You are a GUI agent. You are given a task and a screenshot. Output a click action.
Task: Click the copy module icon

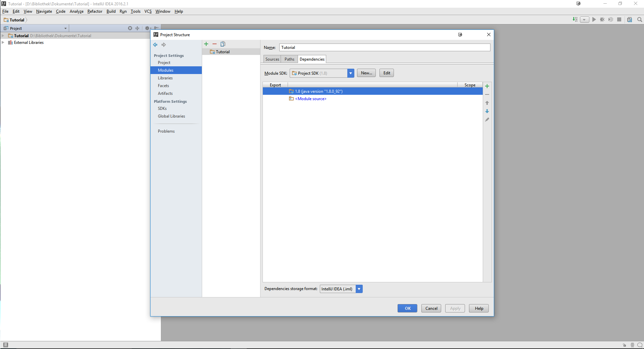click(x=223, y=44)
